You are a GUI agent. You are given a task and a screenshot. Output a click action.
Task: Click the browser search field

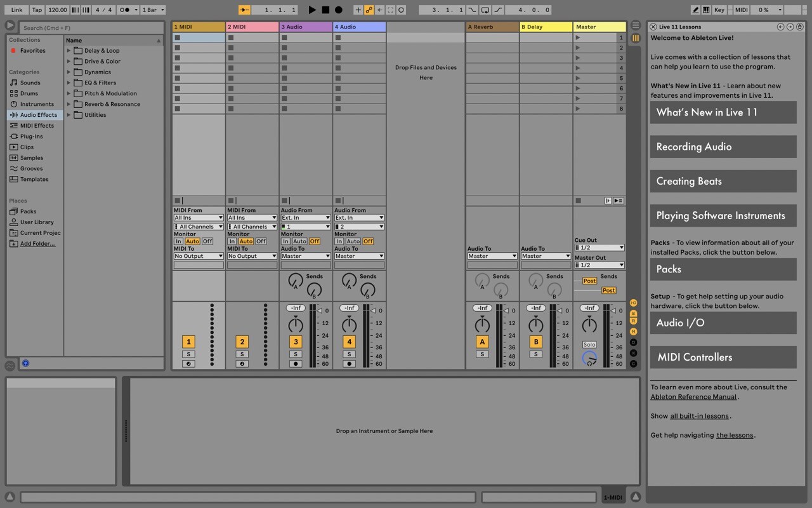pos(91,28)
